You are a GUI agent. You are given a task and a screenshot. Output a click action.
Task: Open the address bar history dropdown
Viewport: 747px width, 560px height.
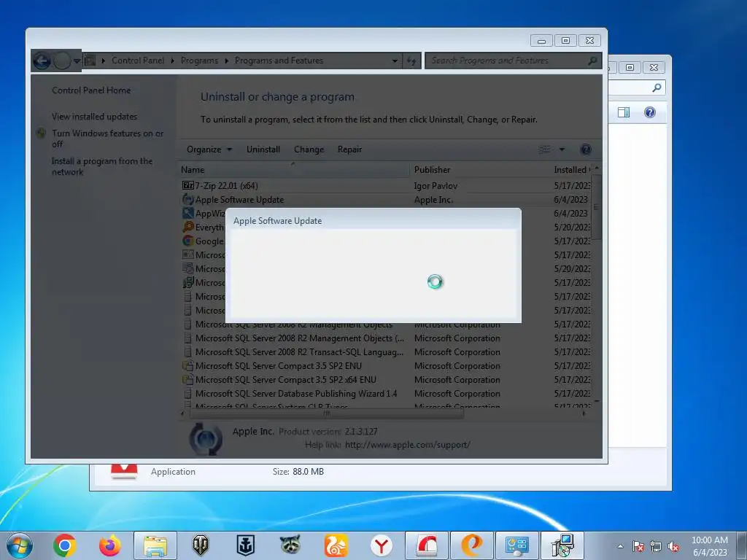point(395,61)
